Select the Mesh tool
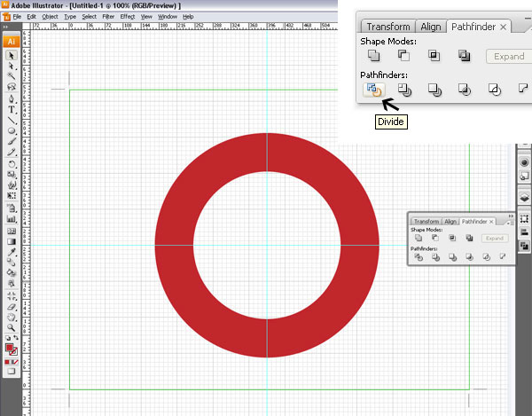This screenshot has width=532, height=416. pos(12,232)
